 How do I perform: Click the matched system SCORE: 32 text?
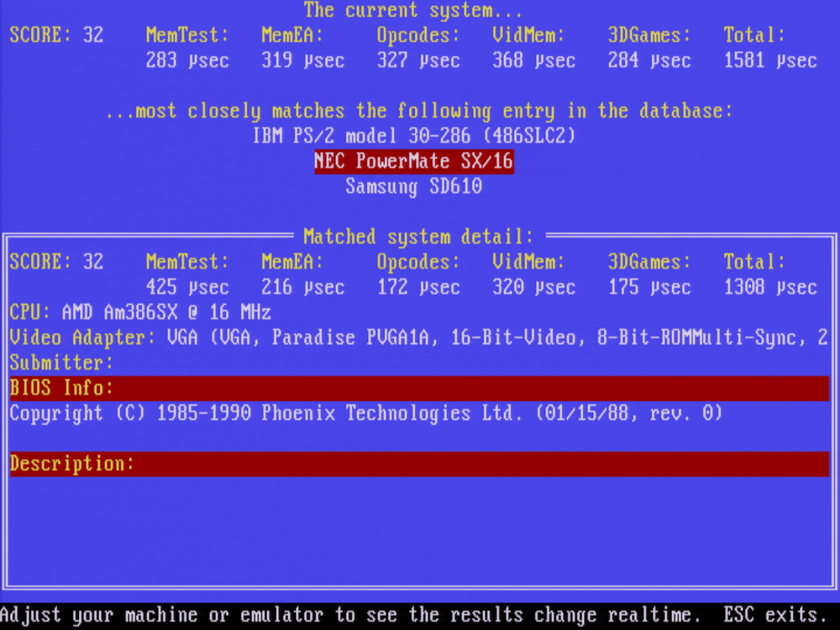click(x=57, y=262)
